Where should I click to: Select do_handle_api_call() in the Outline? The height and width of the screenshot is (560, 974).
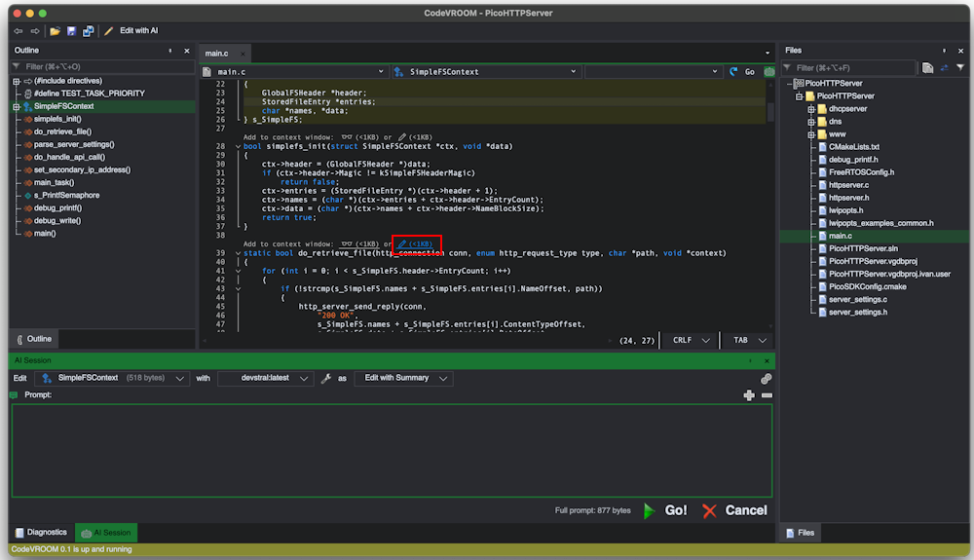tap(69, 157)
